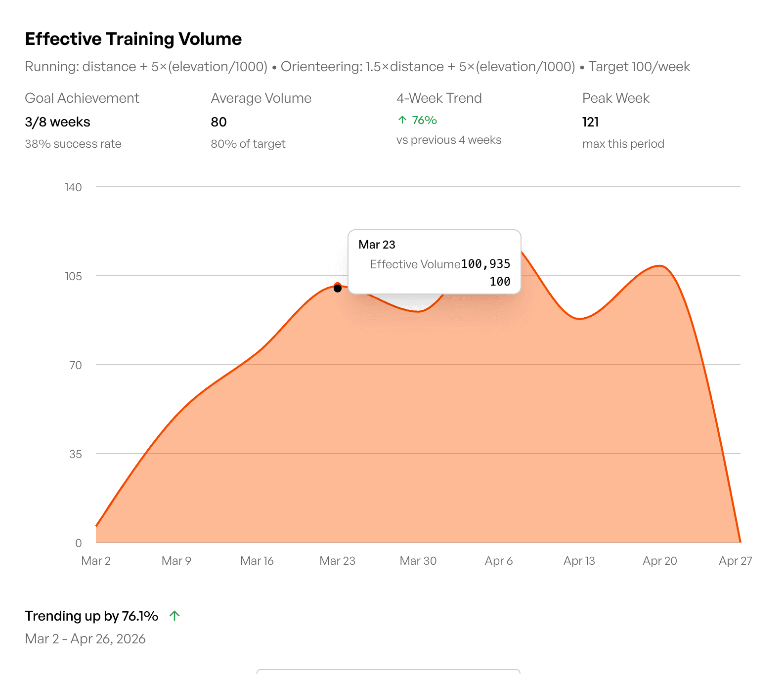
Task: Click the green arrow after Trending up text
Action: [x=174, y=616]
